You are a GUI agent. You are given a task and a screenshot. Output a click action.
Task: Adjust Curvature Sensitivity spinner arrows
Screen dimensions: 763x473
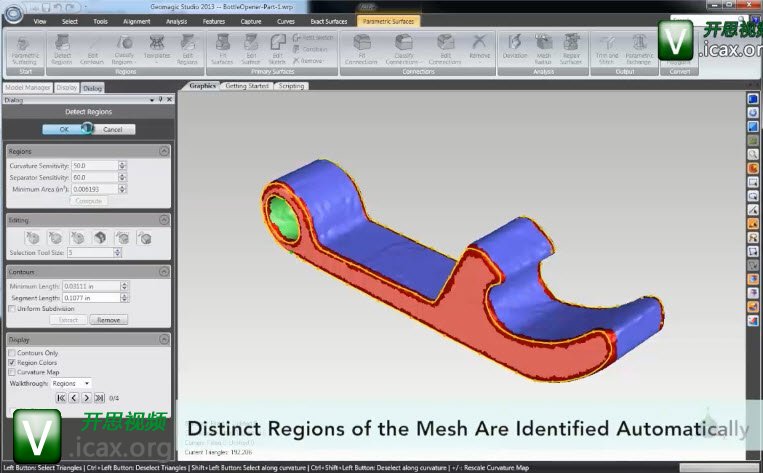[122, 165]
